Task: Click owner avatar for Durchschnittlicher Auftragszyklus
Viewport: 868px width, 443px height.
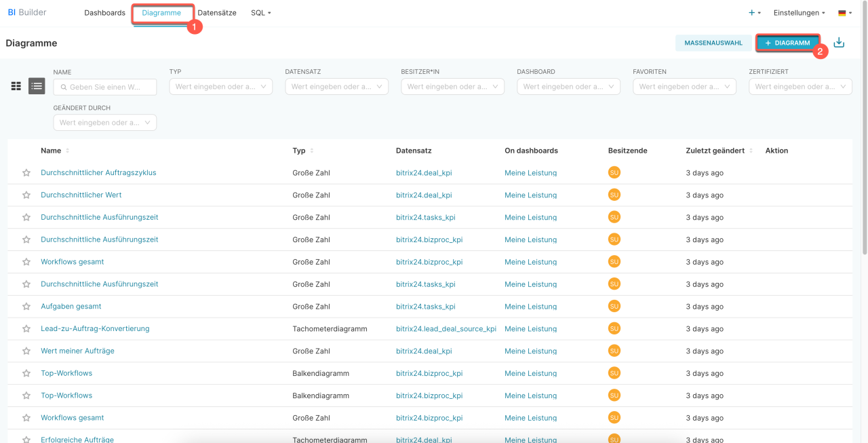Action: 614,172
